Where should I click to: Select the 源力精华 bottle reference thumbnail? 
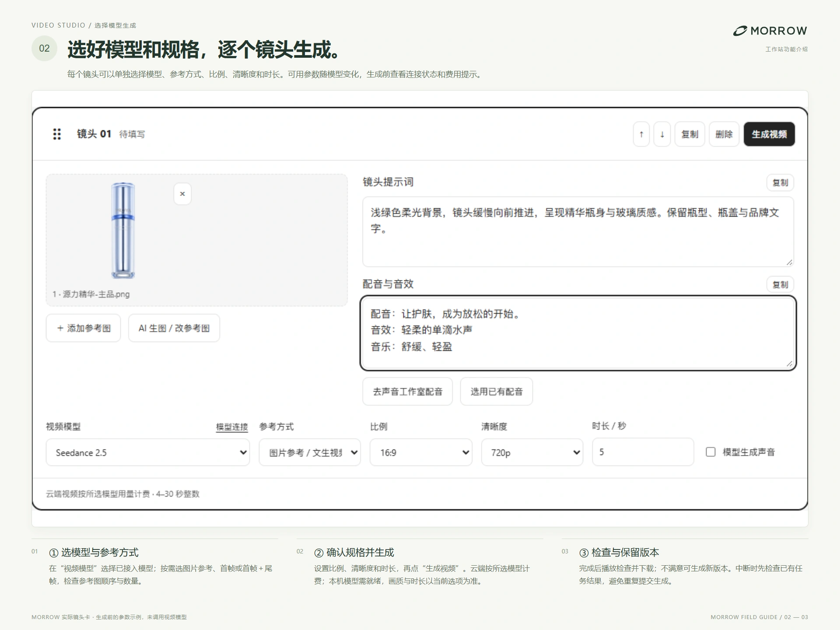point(123,231)
